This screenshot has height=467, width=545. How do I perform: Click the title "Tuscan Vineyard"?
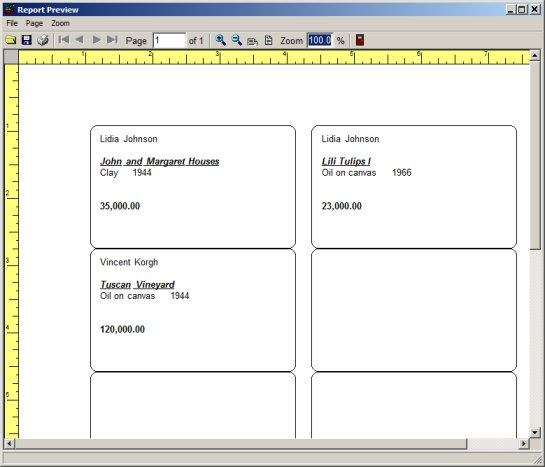tap(137, 285)
